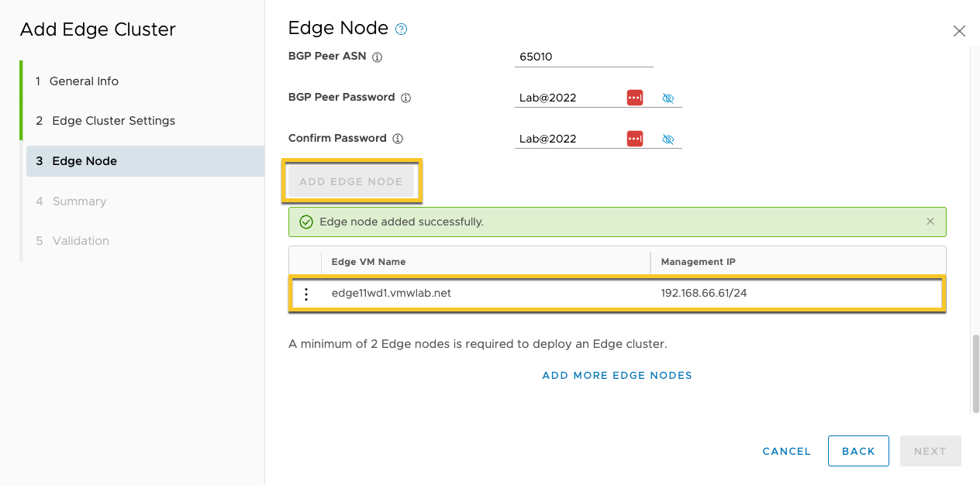Image resolution: width=980 pixels, height=485 pixels.
Task: Open the Edge Node help icon
Action: (401, 29)
